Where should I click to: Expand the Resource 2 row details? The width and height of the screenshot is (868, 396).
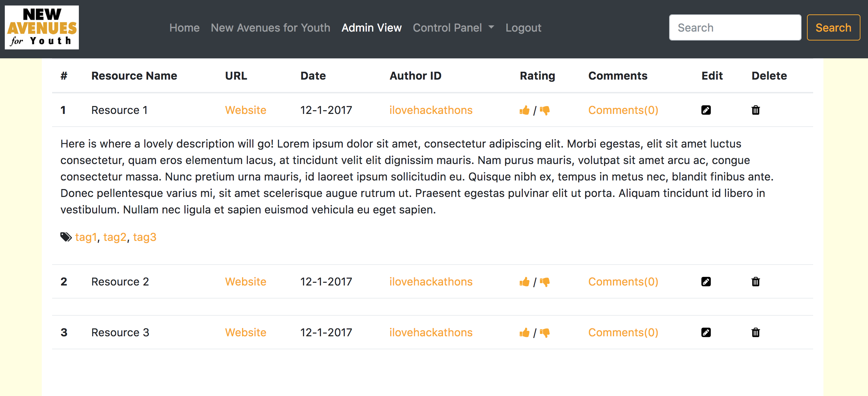pyautogui.click(x=120, y=282)
